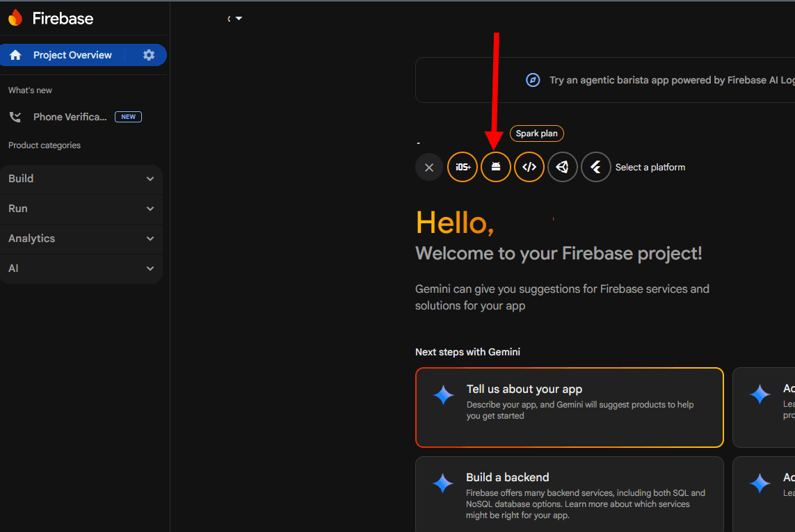Add an iOS+ app
Screen dimensions: 795x532
click(463, 167)
